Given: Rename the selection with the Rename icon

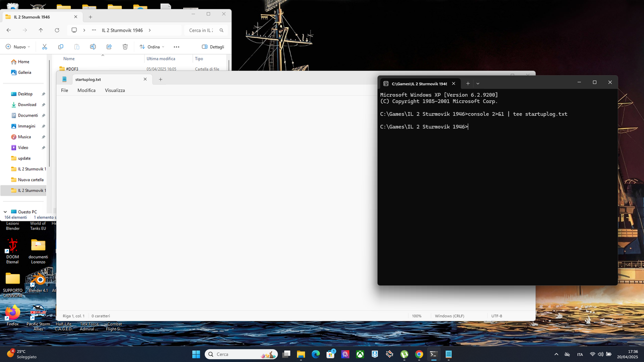Looking at the screenshot, I should 93,46.
